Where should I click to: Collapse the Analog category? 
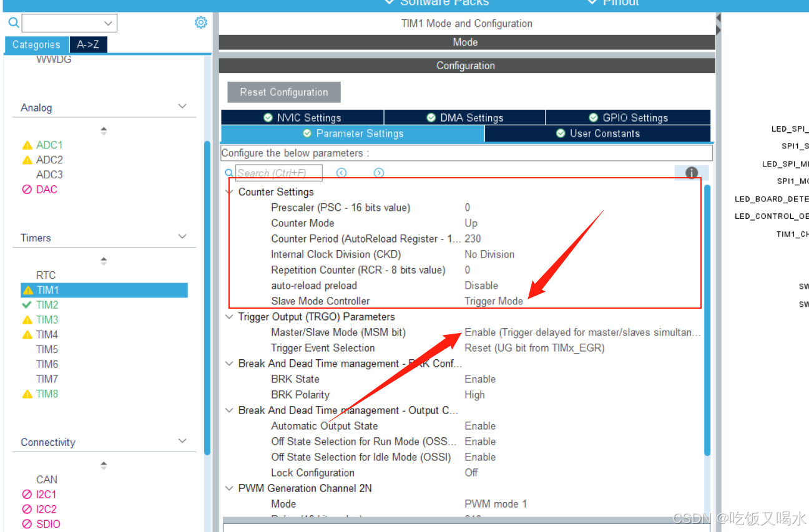tap(182, 107)
